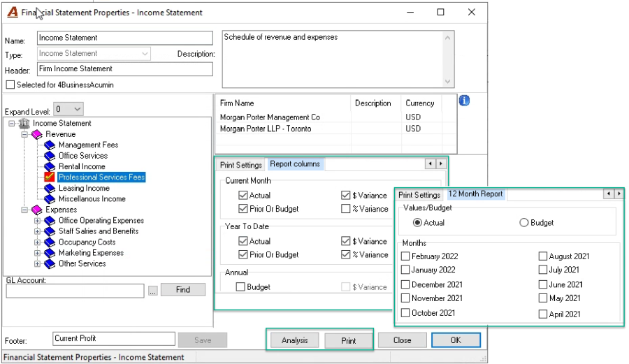Image resolution: width=629 pixels, height=364 pixels.
Task: Click the Marketing Expenses book icon
Action: point(50,253)
